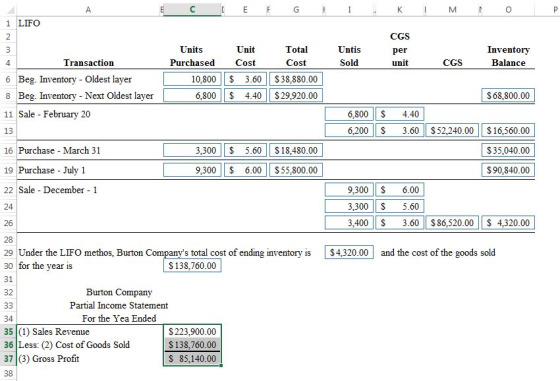Image resolution: width=560 pixels, height=381 pixels.
Task: Select the 3,400 units sold cell
Action: tap(349, 223)
